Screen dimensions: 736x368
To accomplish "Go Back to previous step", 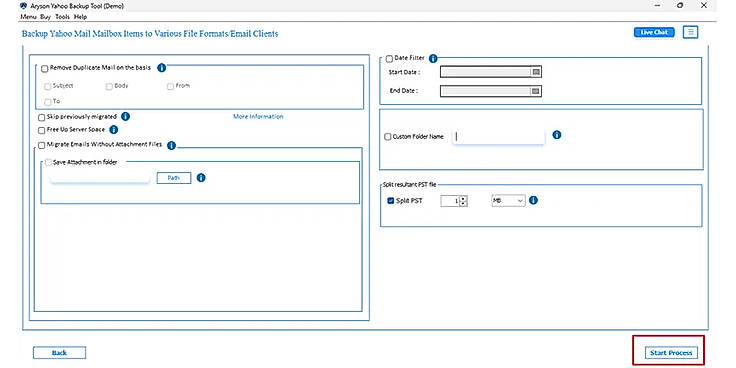I will 59,353.
